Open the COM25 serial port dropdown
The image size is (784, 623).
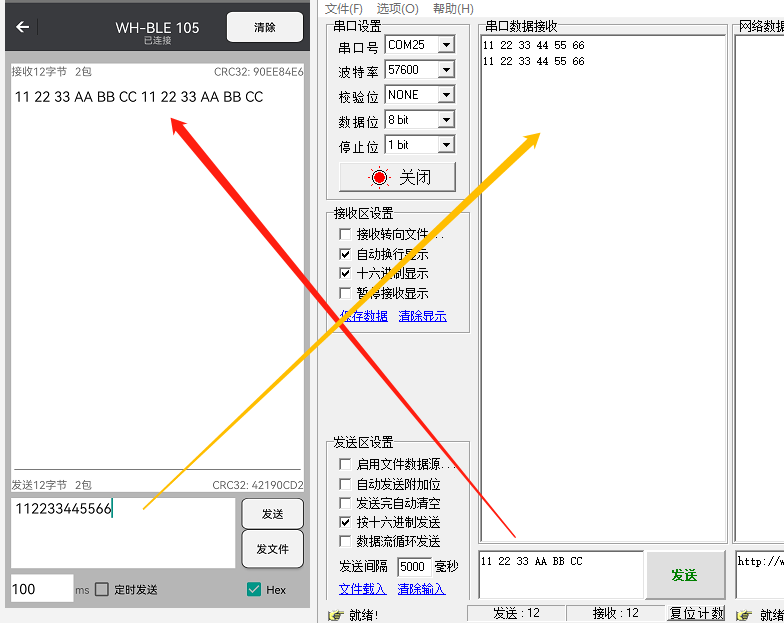tap(446, 45)
